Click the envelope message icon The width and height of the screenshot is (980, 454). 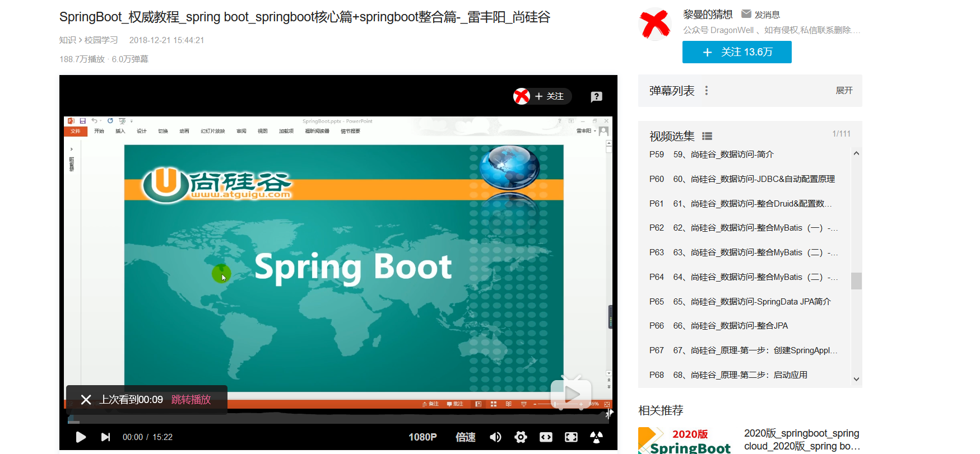tap(746, 13)
